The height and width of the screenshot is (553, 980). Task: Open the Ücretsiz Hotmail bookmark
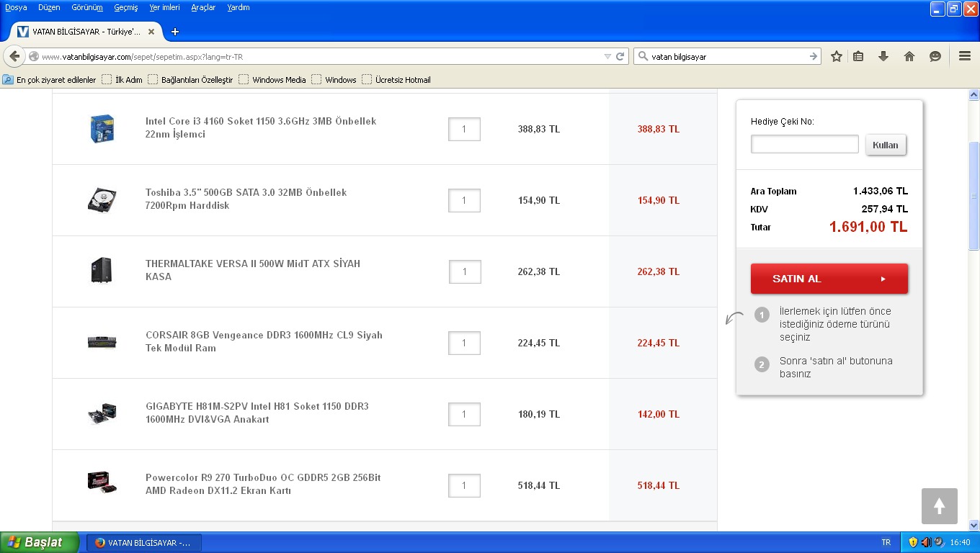(396, 80)
